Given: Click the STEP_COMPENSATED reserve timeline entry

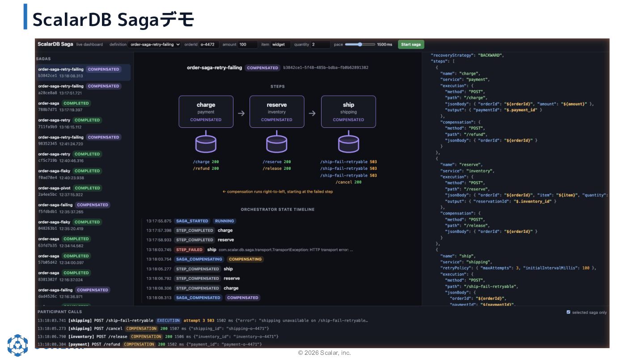Looking at the screenshot, I should point(193,278).
